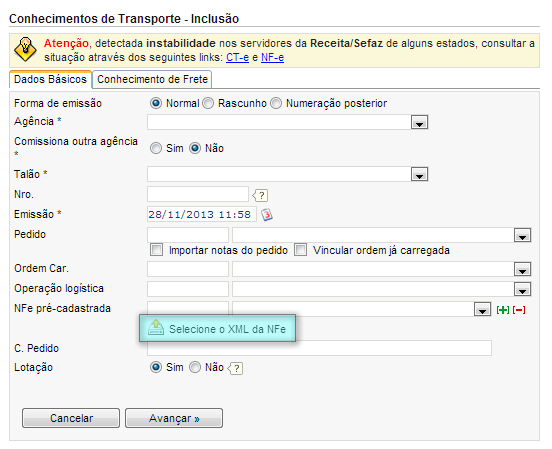Enable Vincular ordem já carregada checkbox

point(300,250)
